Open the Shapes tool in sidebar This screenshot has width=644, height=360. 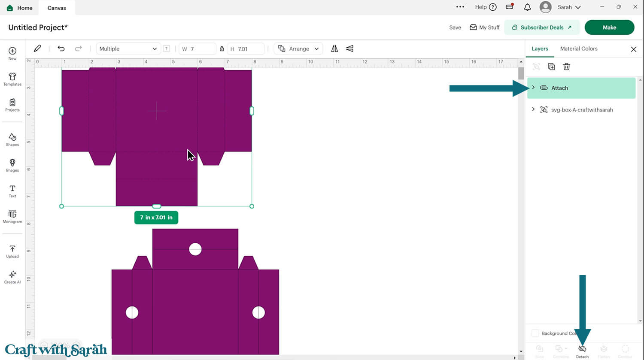[12, 139]
